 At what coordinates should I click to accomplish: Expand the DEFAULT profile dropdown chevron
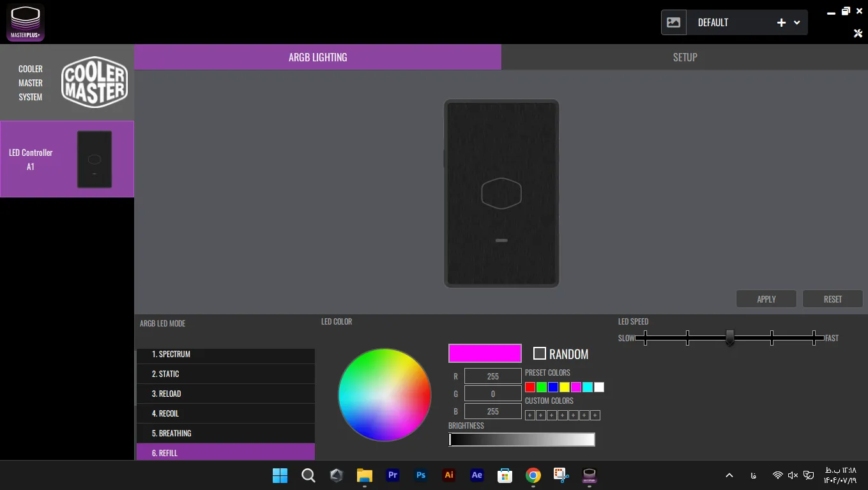coord(797,22)
